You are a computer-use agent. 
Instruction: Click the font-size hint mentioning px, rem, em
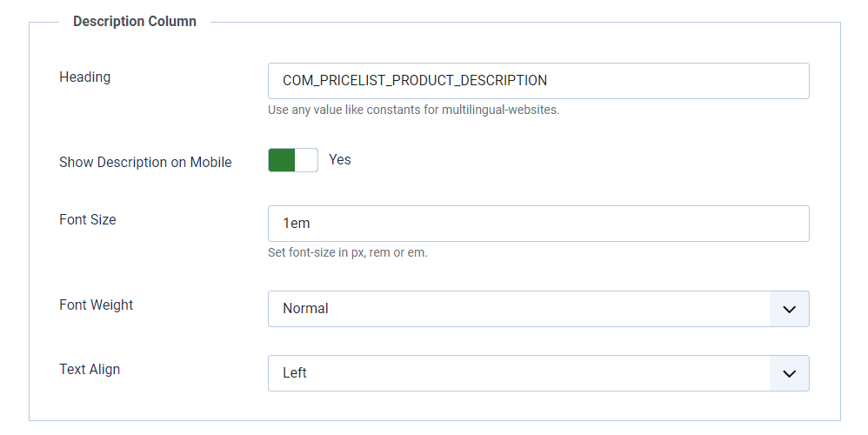pyautogui.click(x=348, y=253)
